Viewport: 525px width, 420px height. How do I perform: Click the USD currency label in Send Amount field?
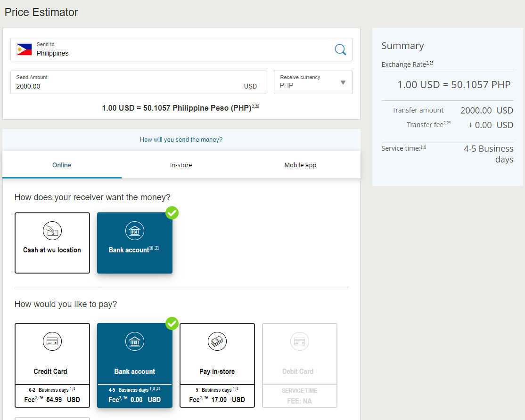pos(250,86)
